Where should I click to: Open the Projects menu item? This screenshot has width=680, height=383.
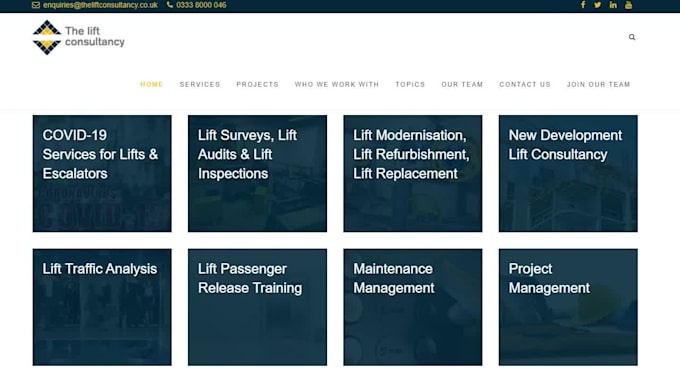pos(258,84)
